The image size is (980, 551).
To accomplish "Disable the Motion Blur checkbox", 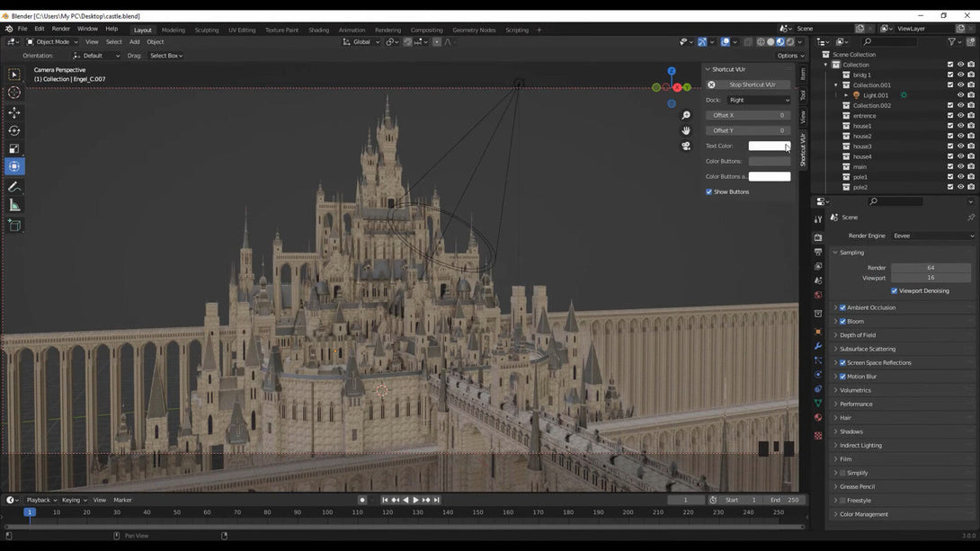I will click(842, 376).
